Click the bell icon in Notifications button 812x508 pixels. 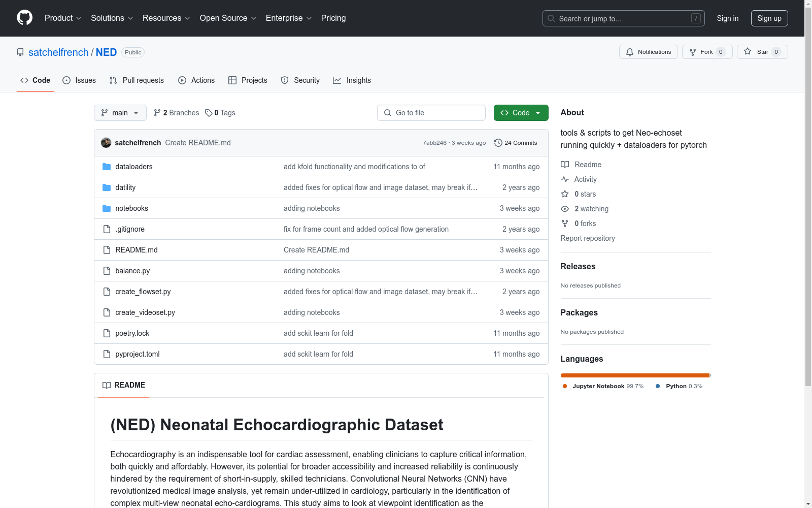630,52
